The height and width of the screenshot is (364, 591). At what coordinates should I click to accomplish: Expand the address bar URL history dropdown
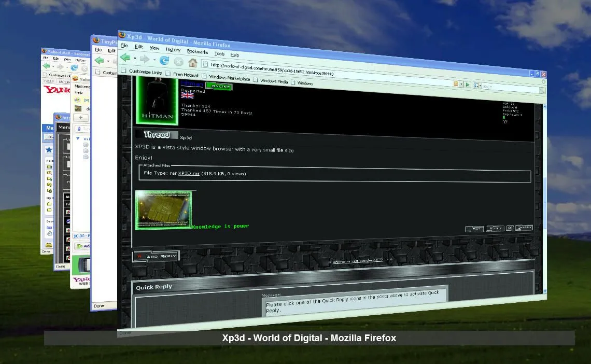click(462, 84)
